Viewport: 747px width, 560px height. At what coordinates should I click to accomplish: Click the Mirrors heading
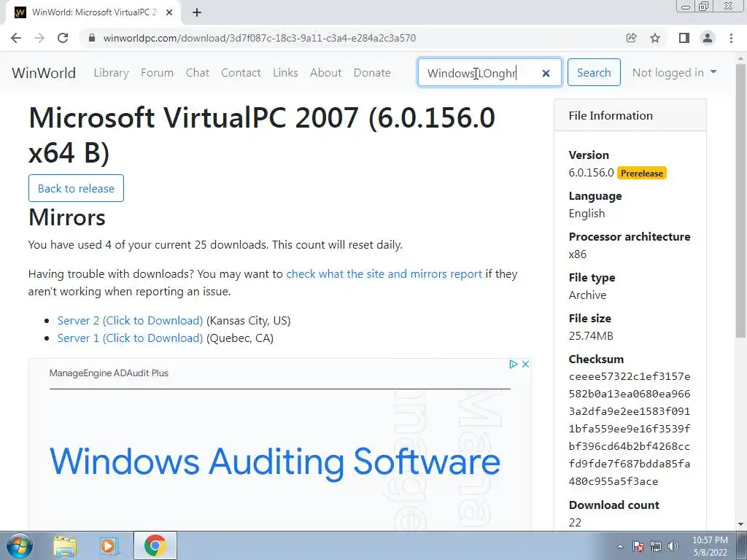tap(66, 217)
